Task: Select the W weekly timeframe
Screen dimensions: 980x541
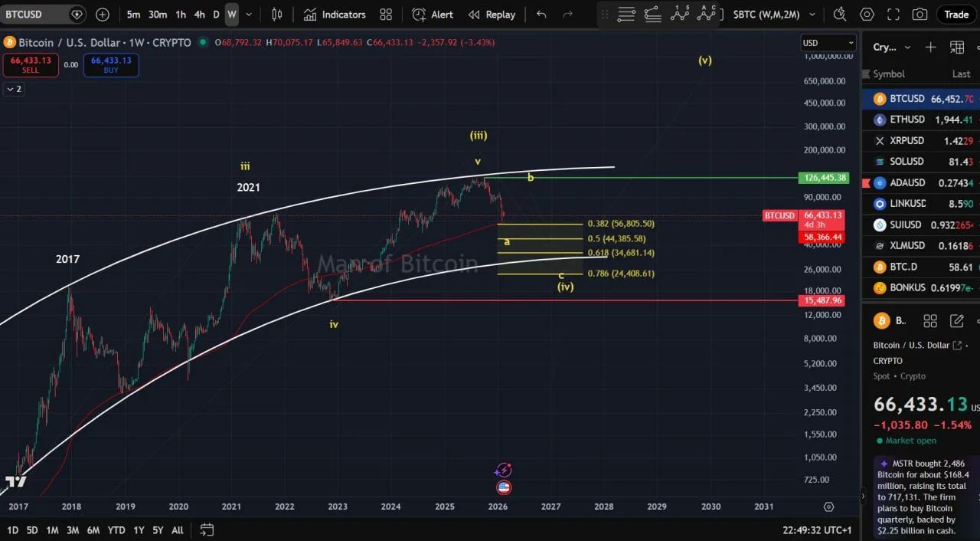Action: click(231, 15)
